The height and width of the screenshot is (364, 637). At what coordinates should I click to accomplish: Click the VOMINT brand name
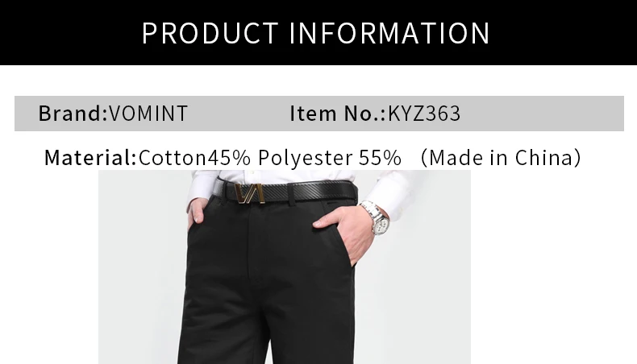[148, 114]
